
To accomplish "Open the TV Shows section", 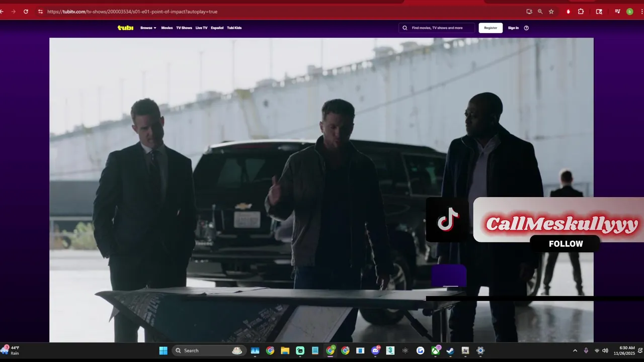I will pos(184,28).
